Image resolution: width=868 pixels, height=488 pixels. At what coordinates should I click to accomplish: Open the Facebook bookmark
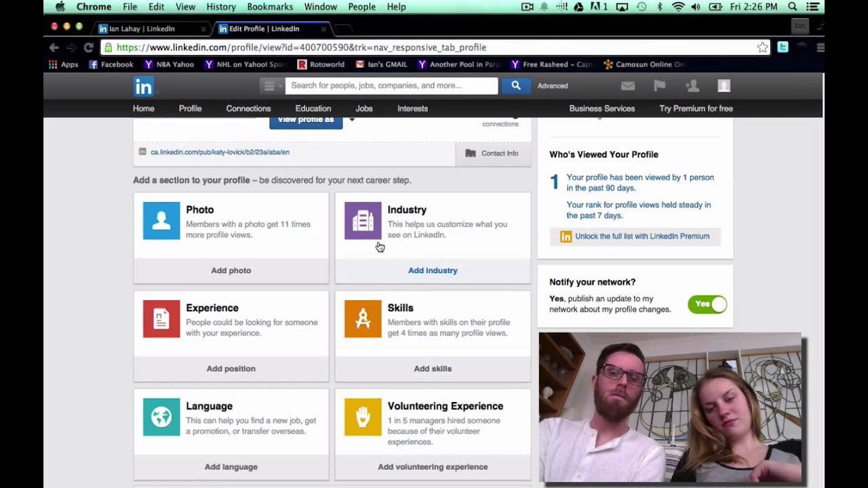111,64
